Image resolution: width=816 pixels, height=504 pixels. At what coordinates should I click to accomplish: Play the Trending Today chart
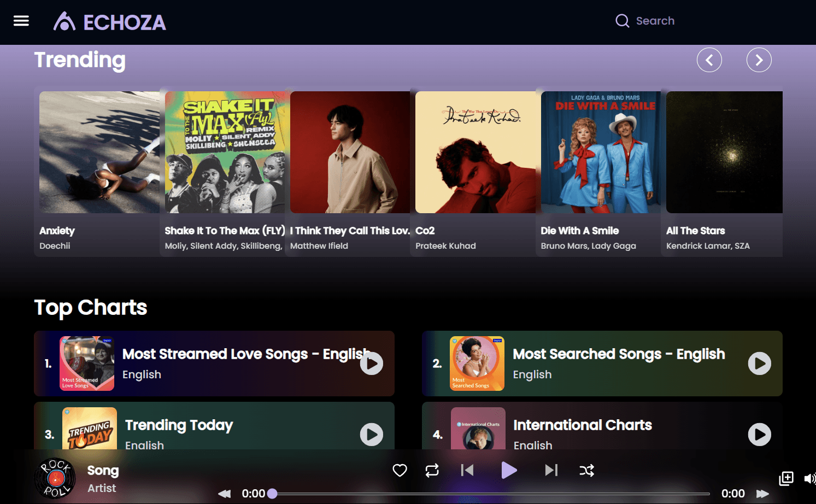point(371,435)
